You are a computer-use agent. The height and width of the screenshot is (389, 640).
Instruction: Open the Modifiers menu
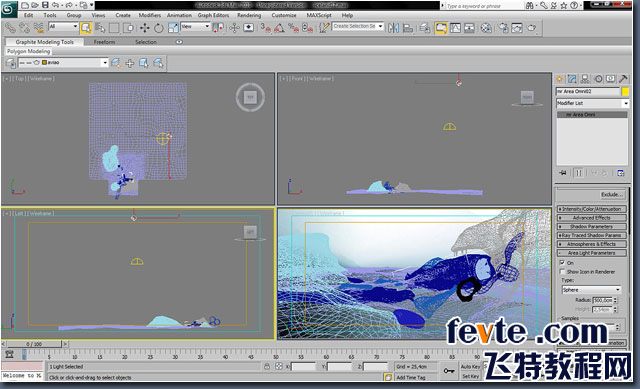click(149, 16)
